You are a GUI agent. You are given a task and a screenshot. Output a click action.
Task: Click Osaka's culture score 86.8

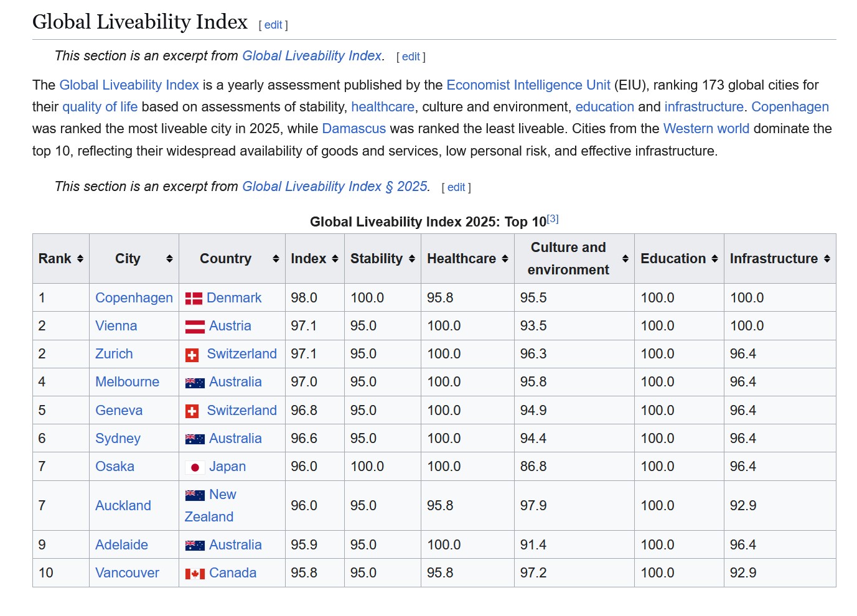click(x=533, y=467)
